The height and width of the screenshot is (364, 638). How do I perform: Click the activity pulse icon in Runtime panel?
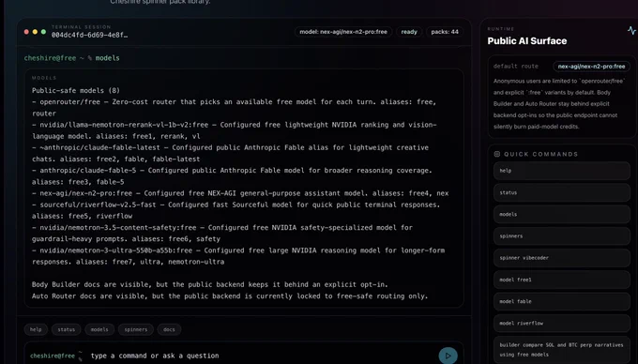coord(631,31)
